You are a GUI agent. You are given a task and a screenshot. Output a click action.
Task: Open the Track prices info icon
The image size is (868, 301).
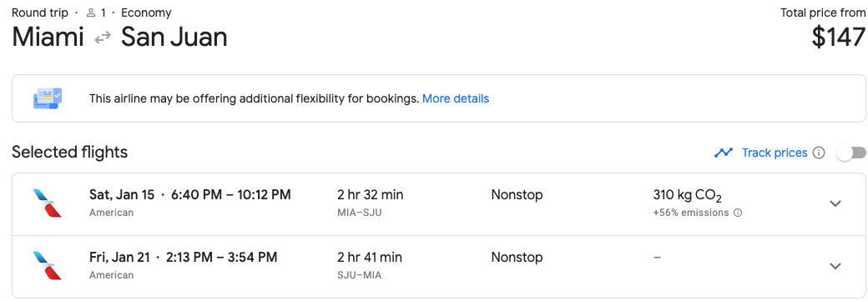point(819,153)
